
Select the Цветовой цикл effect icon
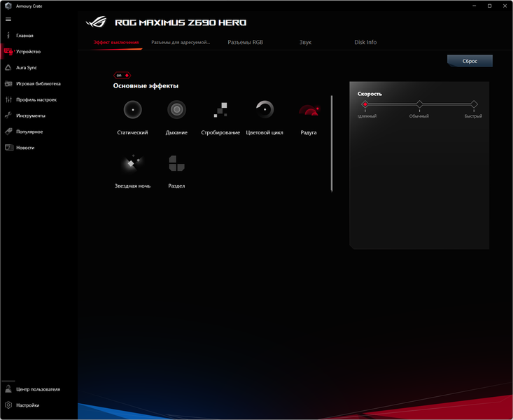[265, 110]
